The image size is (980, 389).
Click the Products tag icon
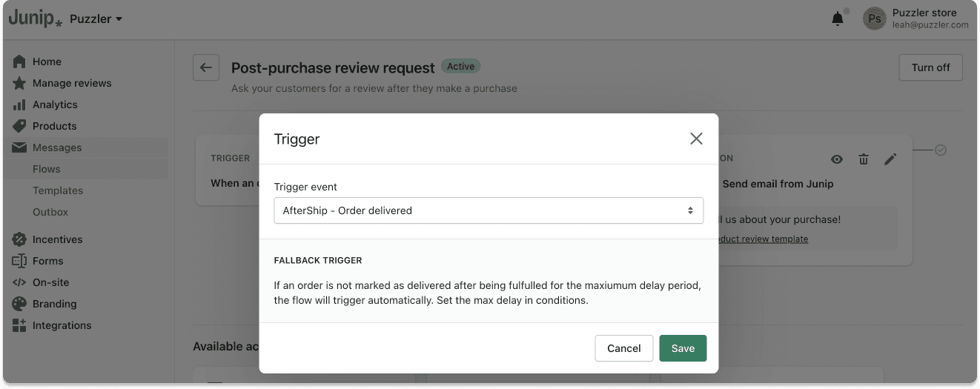tap(19, 126)
